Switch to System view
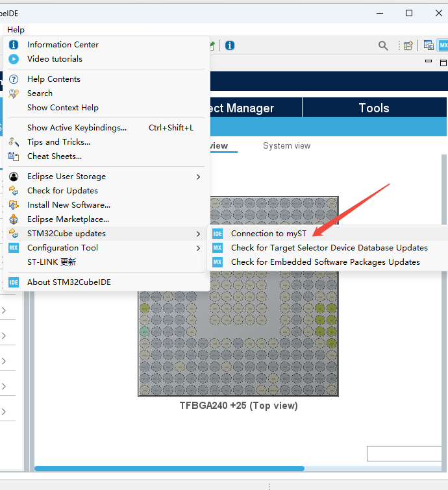This screenshot has width=448, height=490. (x=287, y=145)
